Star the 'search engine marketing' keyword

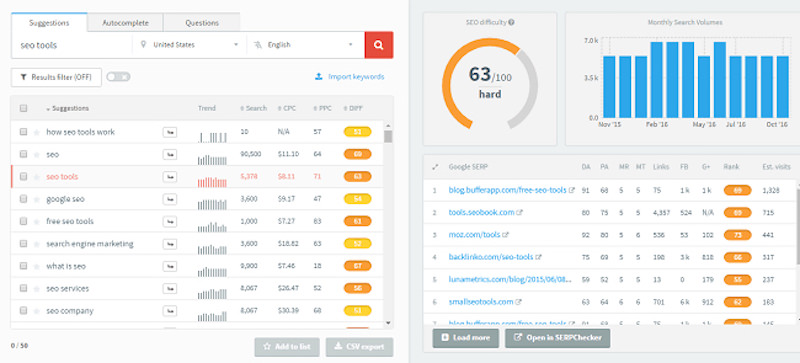click(36, 244)
